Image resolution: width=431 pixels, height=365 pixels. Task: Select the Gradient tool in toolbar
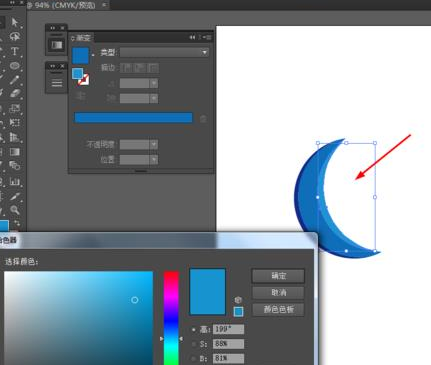(15, 152)
